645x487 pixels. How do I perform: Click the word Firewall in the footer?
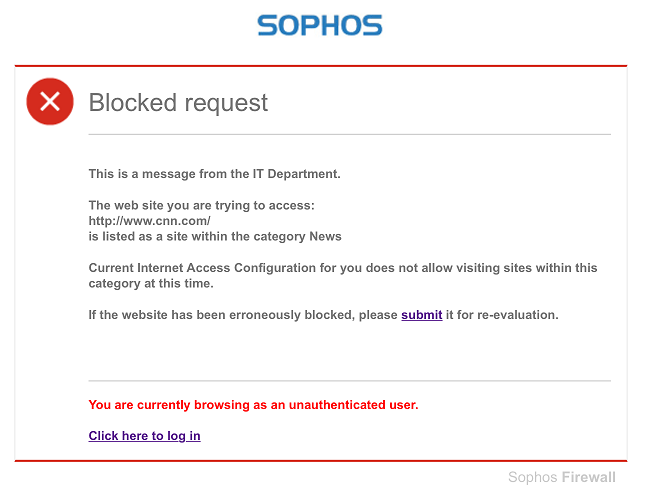coord(589,477)
